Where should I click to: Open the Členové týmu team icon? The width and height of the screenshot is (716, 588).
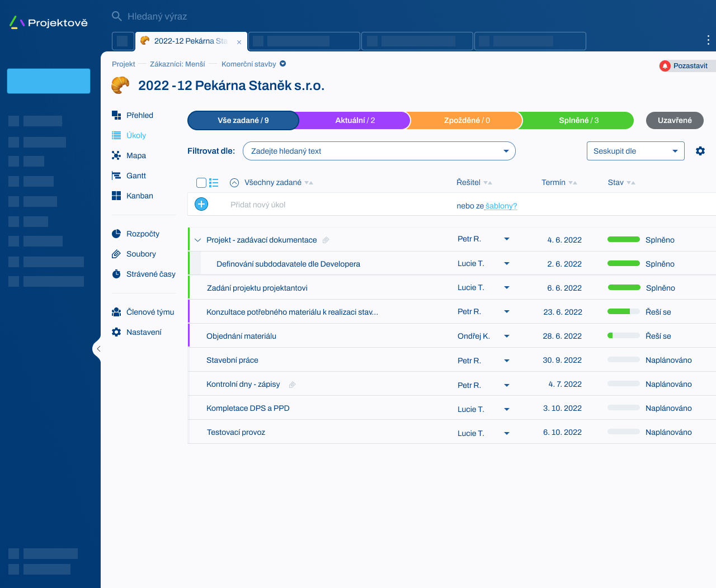(116, 312)
